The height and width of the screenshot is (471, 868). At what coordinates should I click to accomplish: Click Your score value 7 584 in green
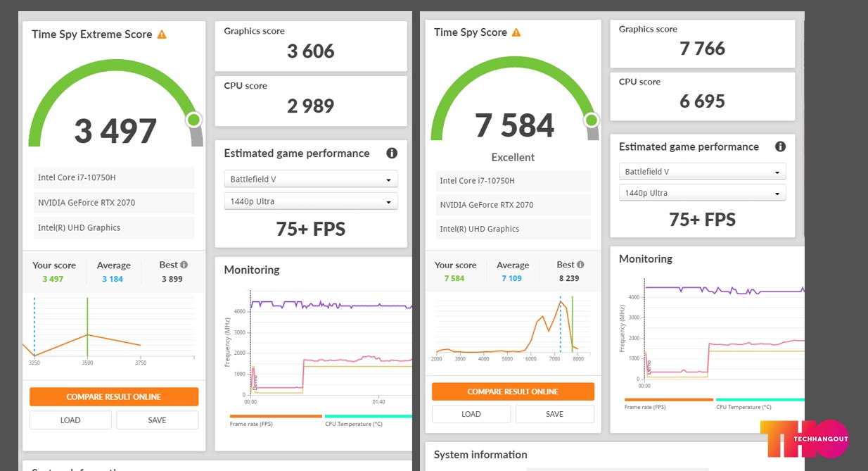(454, 279)
